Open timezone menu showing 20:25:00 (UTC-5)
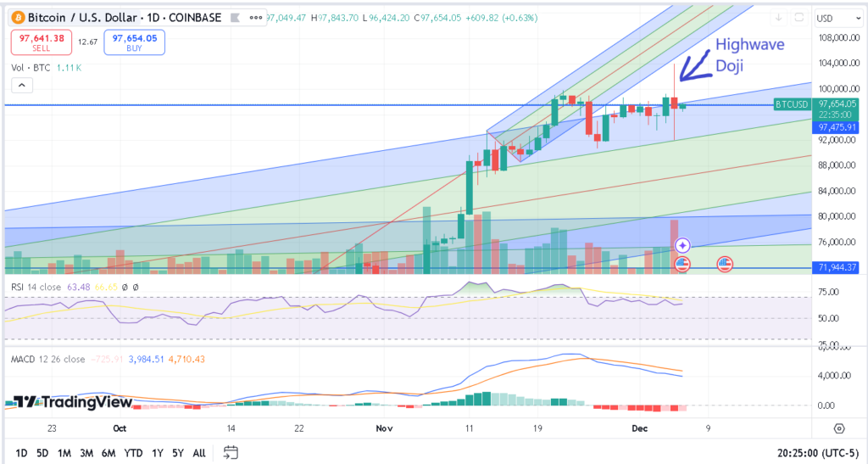The height and width of the screenshot is (464, 868). (817, 453)
